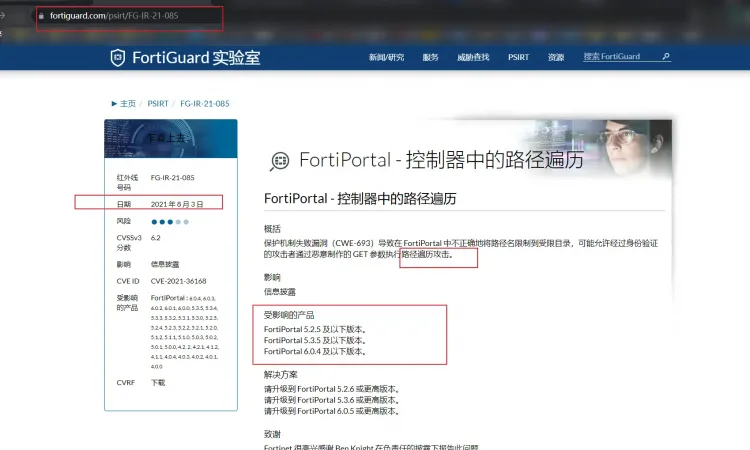Screen dimensions: 750x450
Task: Open the 资源 menu
Action: click(x=556, y=57)
